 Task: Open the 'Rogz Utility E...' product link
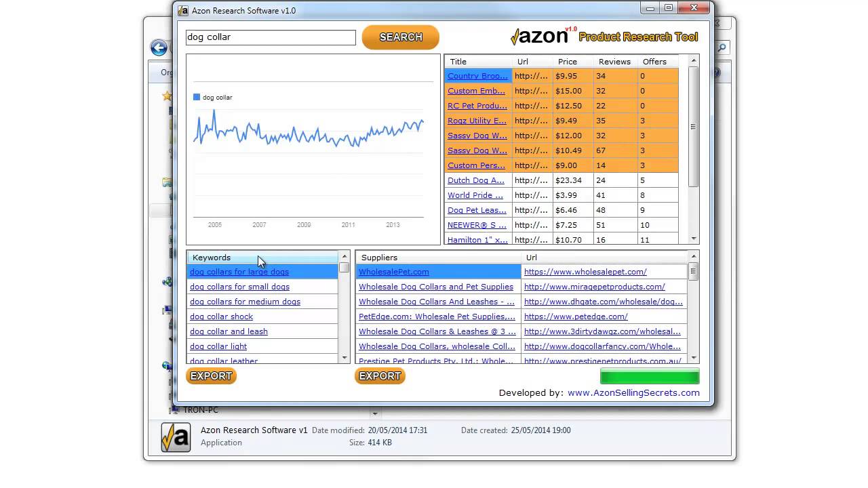pyautogui.click(x=477, y=121)
